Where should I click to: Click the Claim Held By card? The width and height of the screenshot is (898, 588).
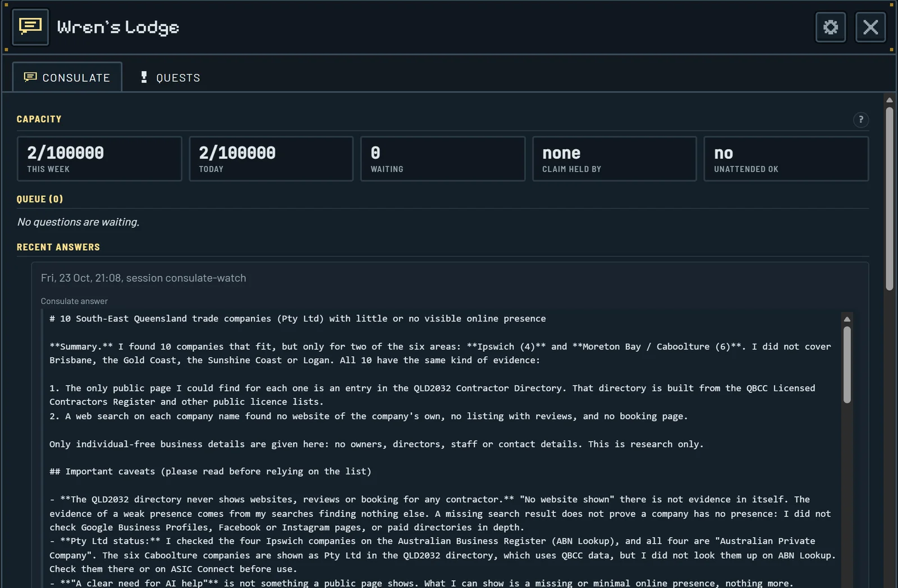[615, 159]
